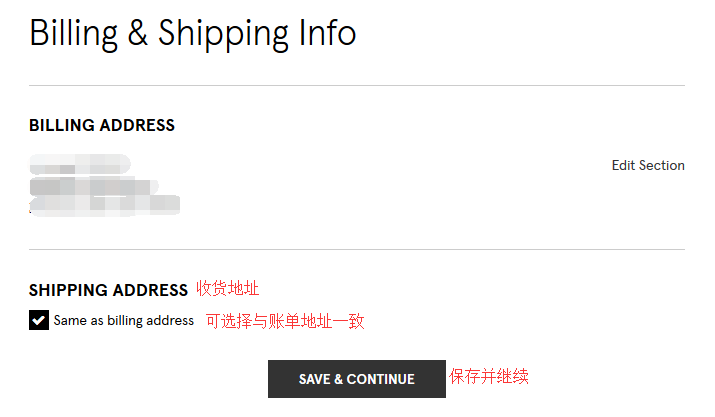Click the red 可选择与账单地址一致 annotation
Viewport: 715px width, 417px height.
tap(285, 321)
